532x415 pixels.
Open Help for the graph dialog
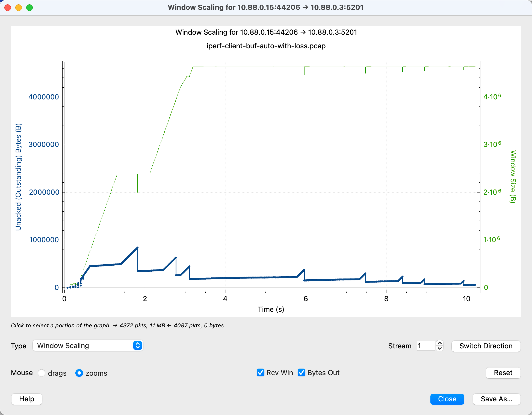coord(27,399)
